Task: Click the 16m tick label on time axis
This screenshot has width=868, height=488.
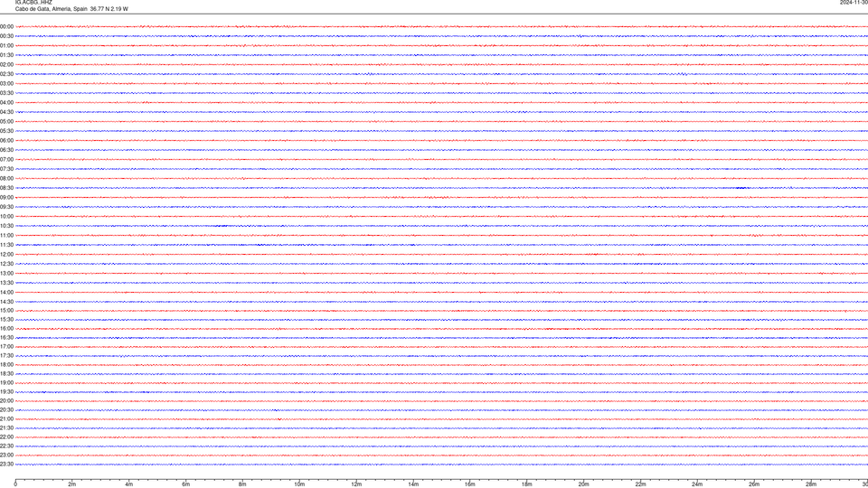Action: 470,484
